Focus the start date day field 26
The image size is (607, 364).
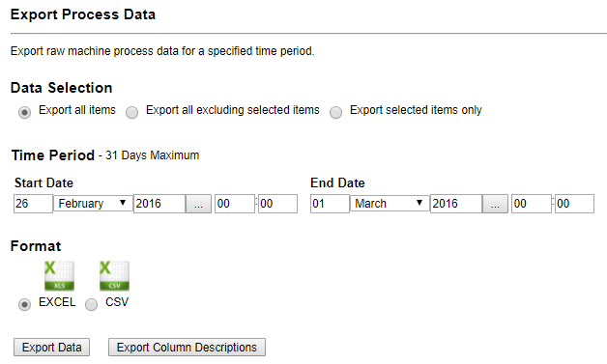[x=33, y=204]
